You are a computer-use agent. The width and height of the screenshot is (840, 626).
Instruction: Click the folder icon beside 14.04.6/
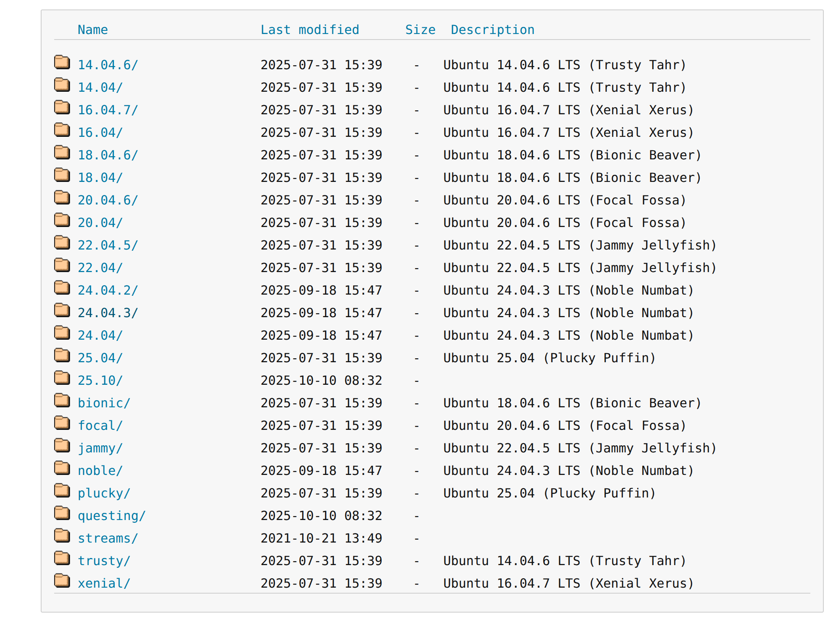pyautogui.click(x=62, y=62)
